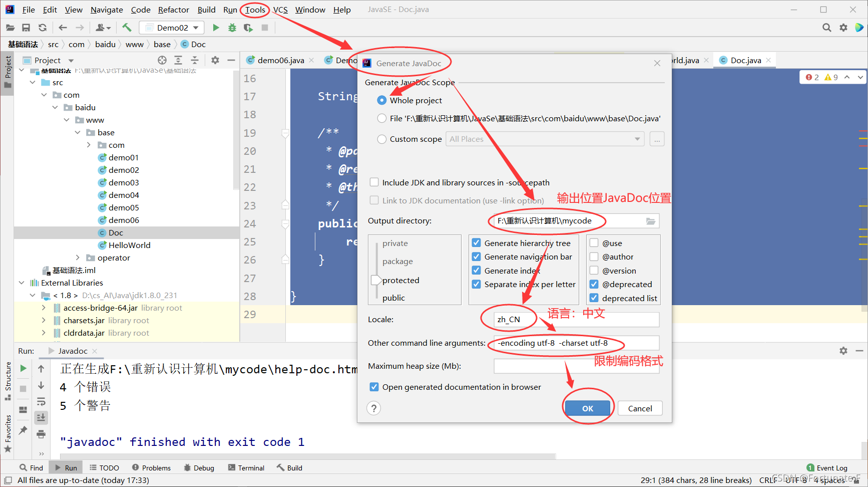Open IDE settings gear in toolbar
868x487 pixels.
[843, 28]
